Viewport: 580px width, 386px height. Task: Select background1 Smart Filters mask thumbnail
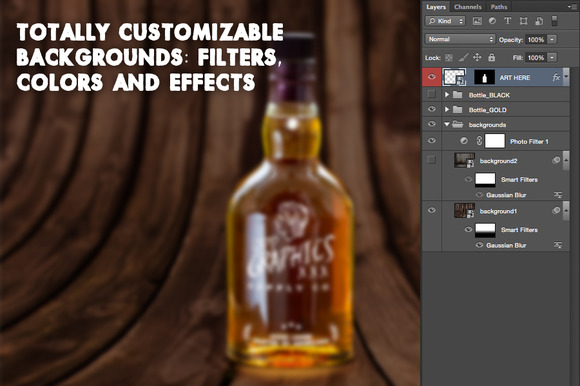[485, 230]
